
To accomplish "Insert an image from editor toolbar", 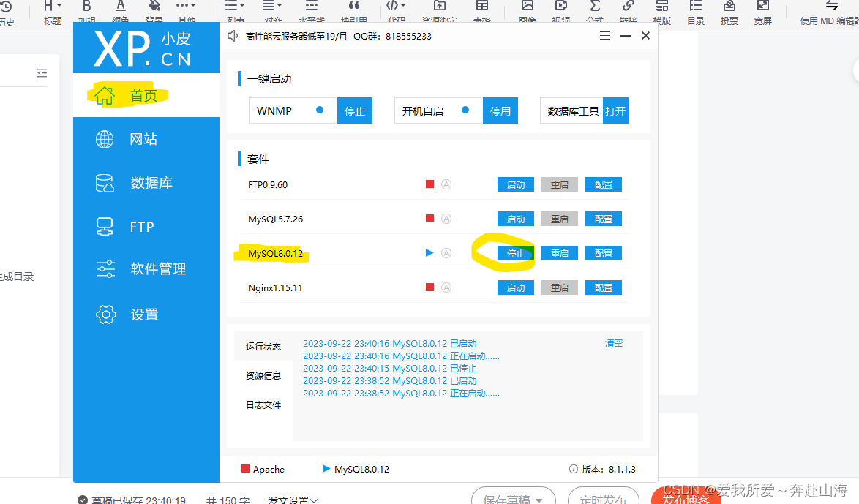I will (x=528, y=12).
